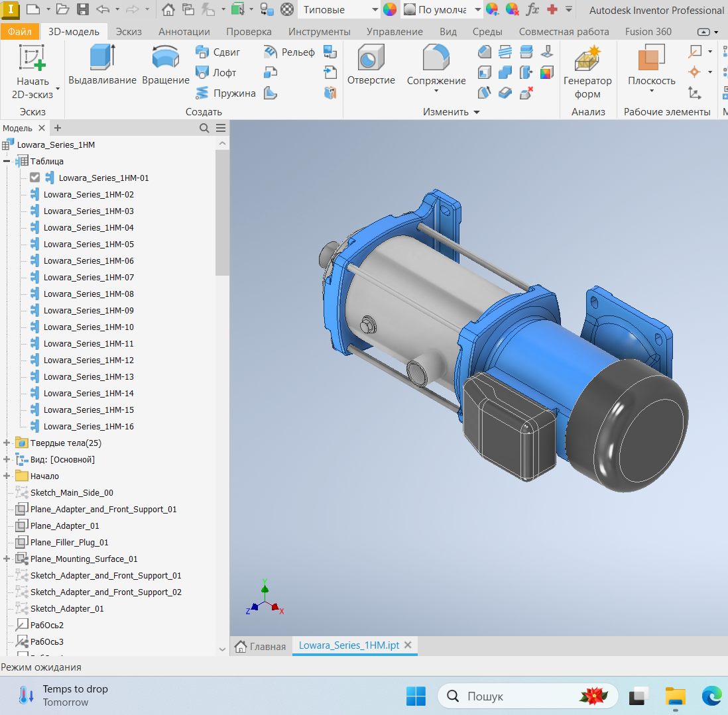The width and height of the screenshot is (728, 715).
Task: Open the dropdown arrow under Сопряжение
Action: [x=436, y=91]
